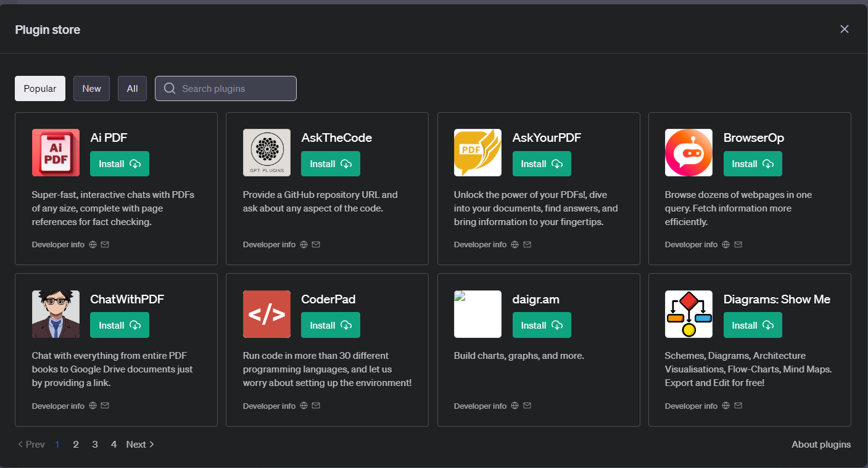Switch to the New plugins tab
This screenshot has width=868, height=468.
[91, 88]
